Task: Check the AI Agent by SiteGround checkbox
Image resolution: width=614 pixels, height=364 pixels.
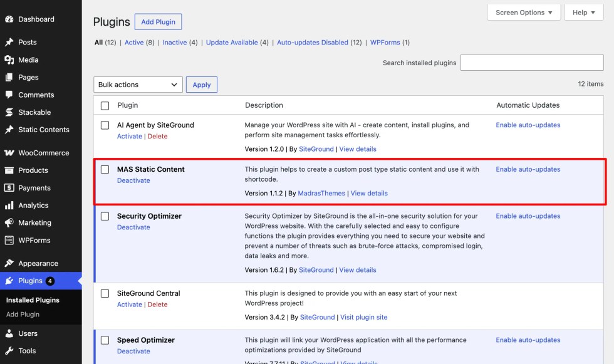Action: tap(105, 125)
